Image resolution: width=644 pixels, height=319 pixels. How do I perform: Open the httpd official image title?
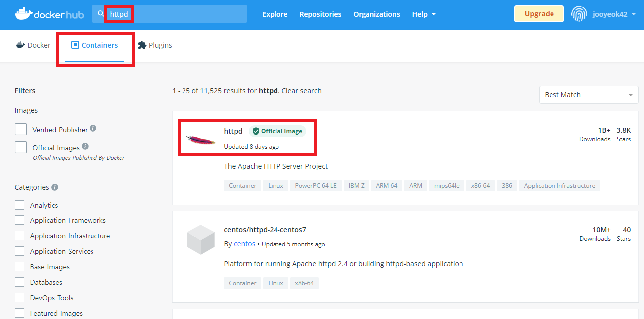point(233,131)
